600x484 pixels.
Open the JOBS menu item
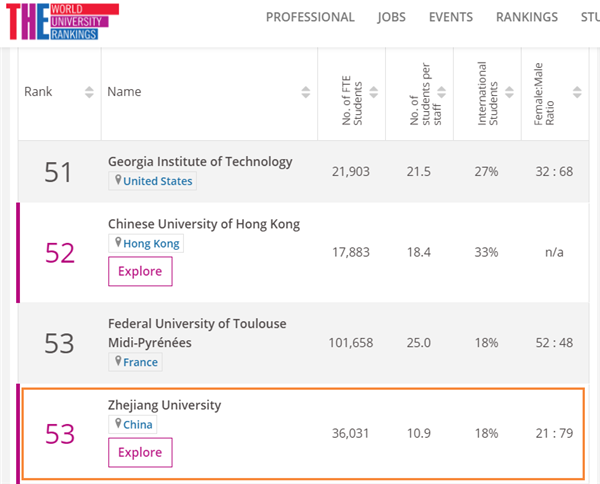click(391, 17)
